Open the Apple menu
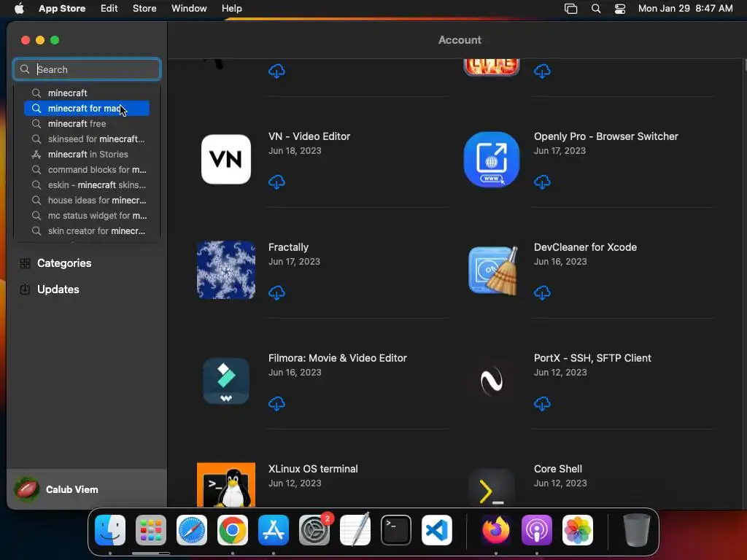 [x=19, y=8]
